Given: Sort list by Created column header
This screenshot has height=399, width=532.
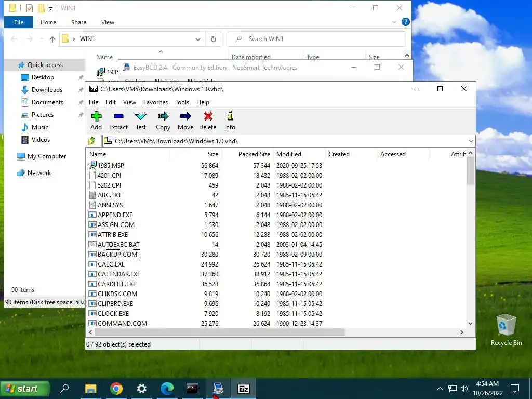Looking at the screenshot, I should pyautogui.click(x=351, y=154).
